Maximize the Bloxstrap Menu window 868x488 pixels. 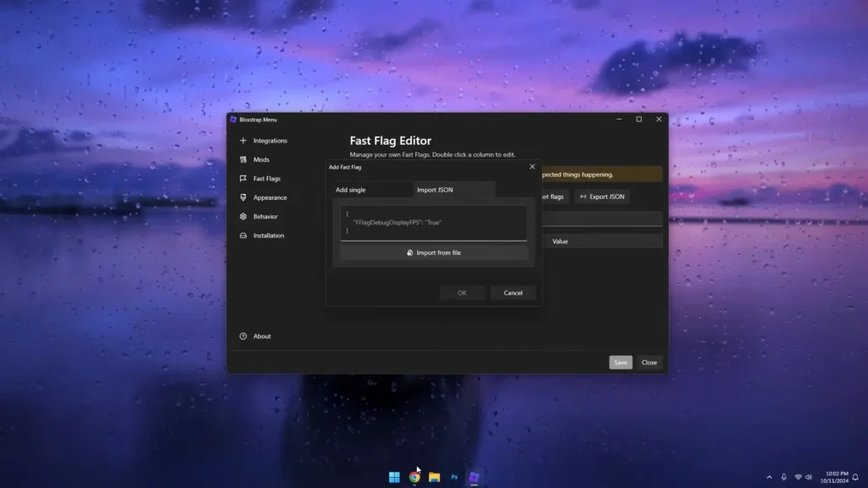coord(639,119)
